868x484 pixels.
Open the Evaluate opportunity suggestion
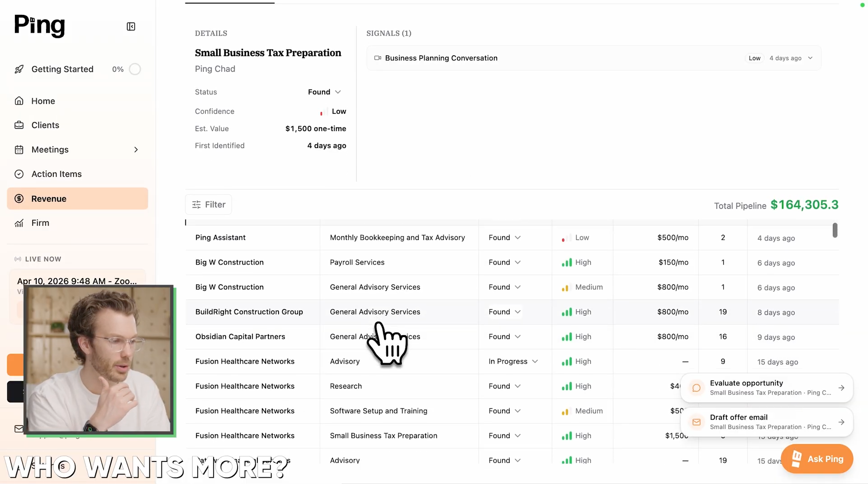767,388
